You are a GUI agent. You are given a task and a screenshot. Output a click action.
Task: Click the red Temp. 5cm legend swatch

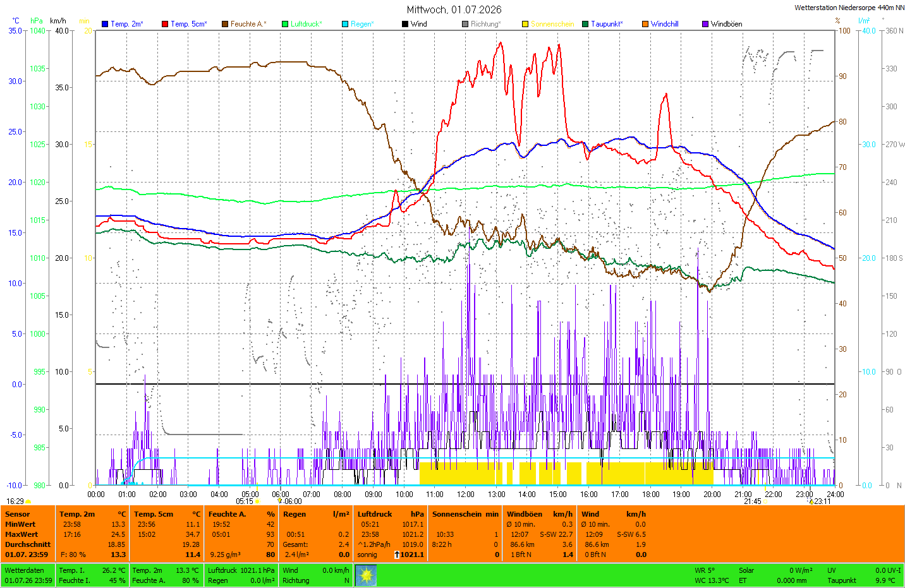click(165, 24)
